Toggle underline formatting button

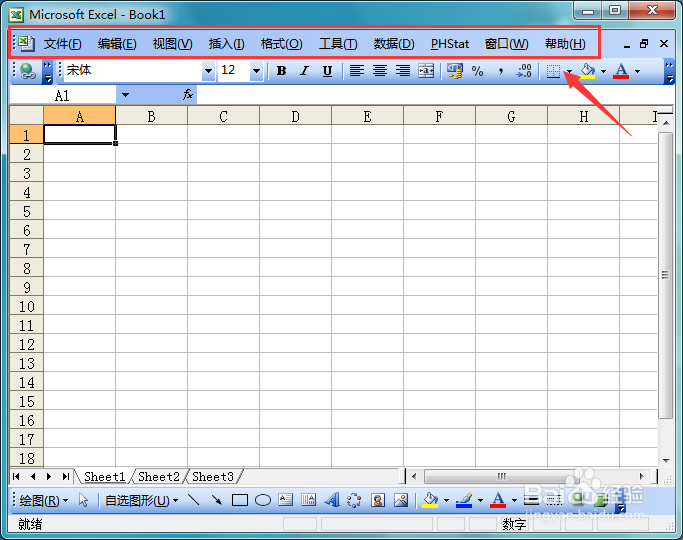327,71
